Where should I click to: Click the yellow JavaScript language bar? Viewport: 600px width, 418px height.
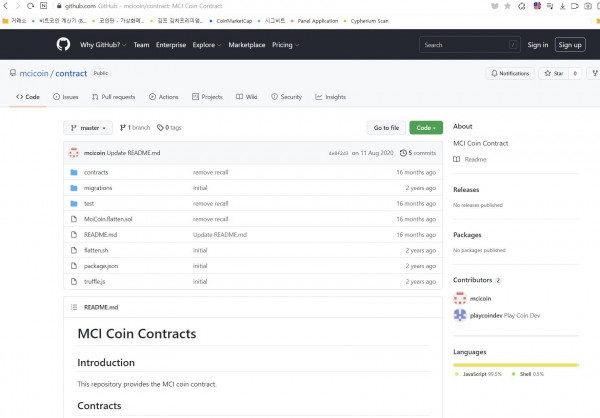coord(515,365)
